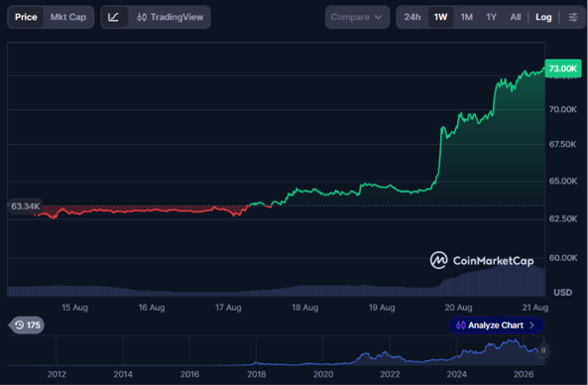Switch chart to Price view
This screenshot has width=588, height=385.
(x=26, y=17)
